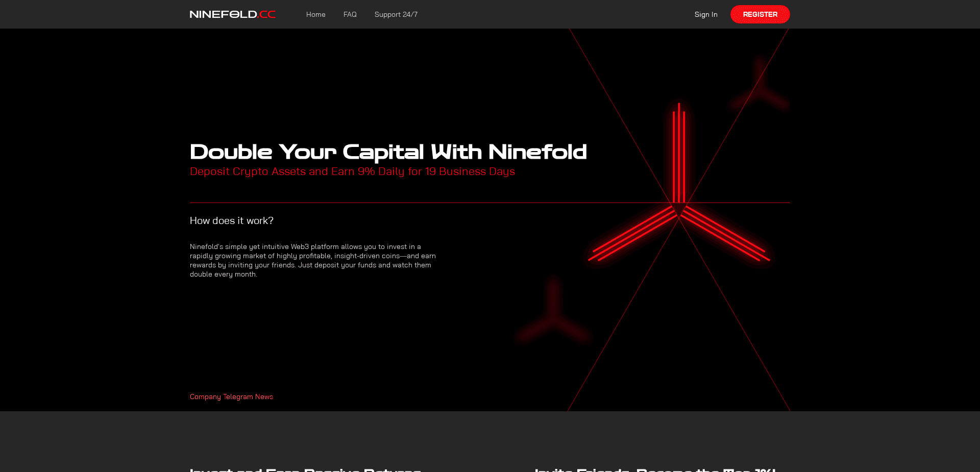Image resolution: width=980 pixels, height=472 pixels.
Task: Click Sign In
Action: pos(706,14)
